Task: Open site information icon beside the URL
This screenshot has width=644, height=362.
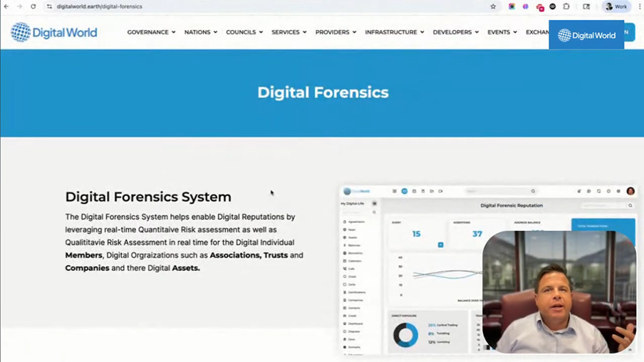Action: click(x=49, y=6)
